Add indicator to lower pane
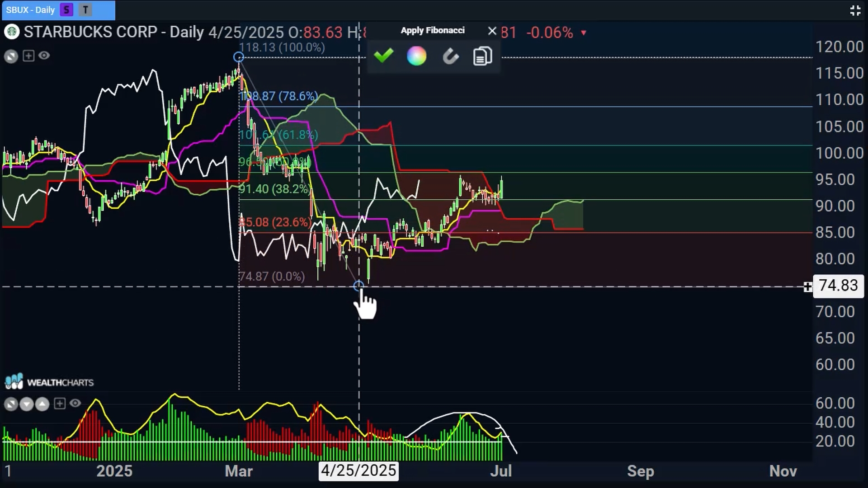The image size is (868, 488). tap(60, 404)
